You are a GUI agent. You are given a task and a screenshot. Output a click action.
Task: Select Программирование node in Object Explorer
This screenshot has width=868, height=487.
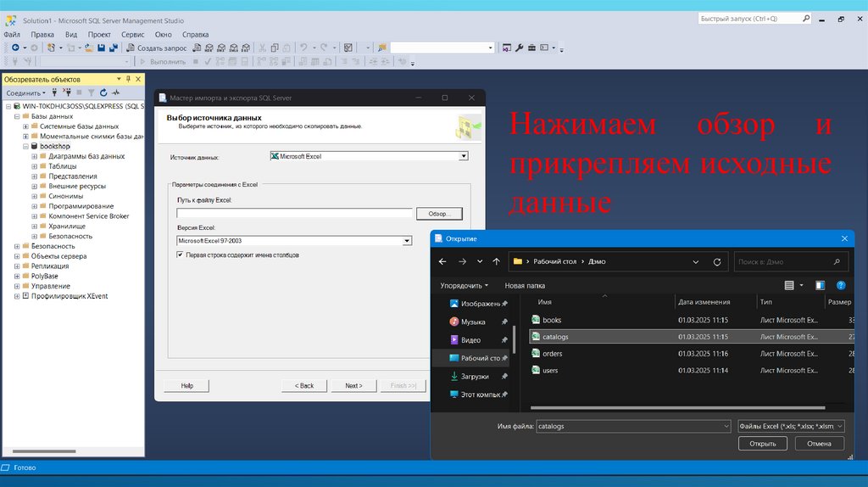pyautogui.click(x=81, y=206)
